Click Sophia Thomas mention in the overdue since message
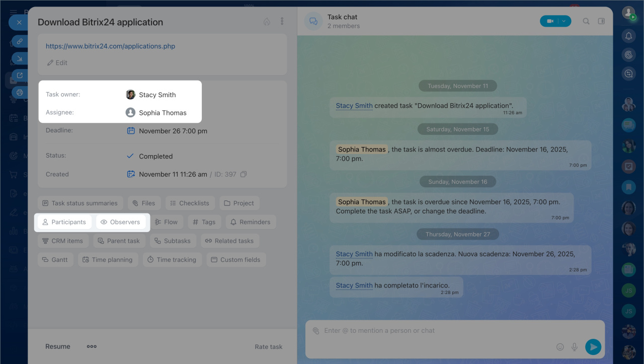 pyautogui.click(x=362, y=202)
